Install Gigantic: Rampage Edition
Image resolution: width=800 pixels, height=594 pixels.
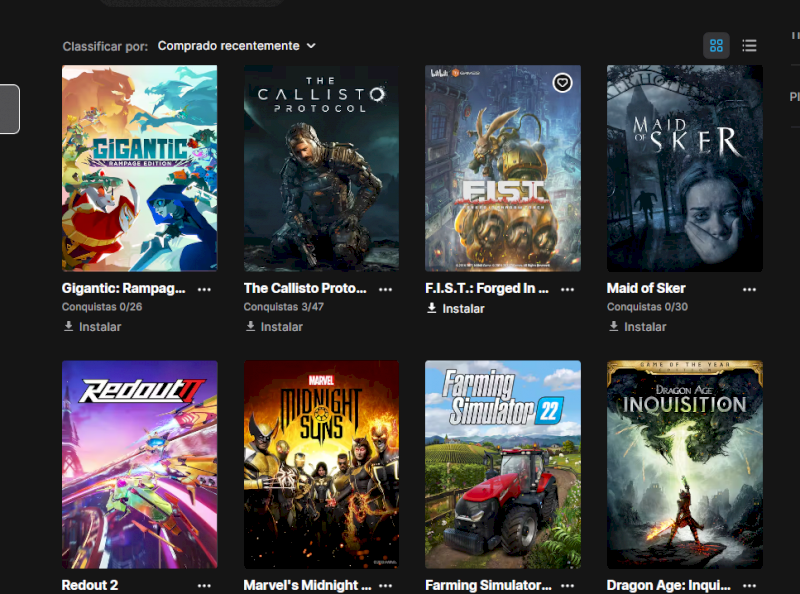click(x=92, y=327)
